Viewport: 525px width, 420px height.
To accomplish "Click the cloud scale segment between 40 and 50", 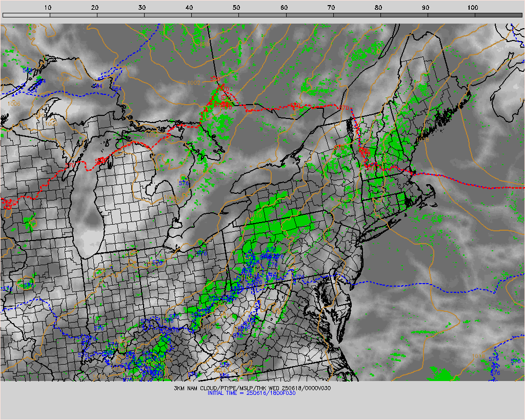I will (x=215, y=15).
